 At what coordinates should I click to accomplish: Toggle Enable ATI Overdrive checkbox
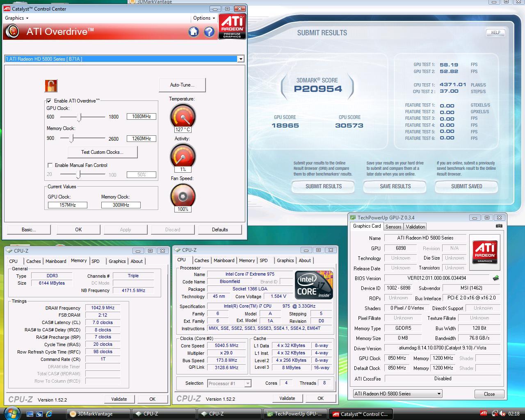click(x=49, y=100)
